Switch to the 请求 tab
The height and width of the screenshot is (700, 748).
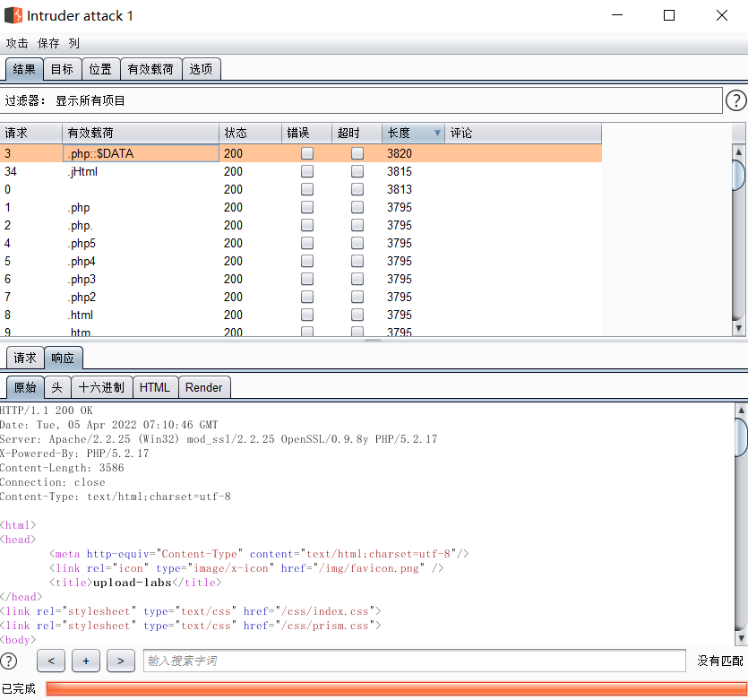pyautogui.click(x=25, y=358)
